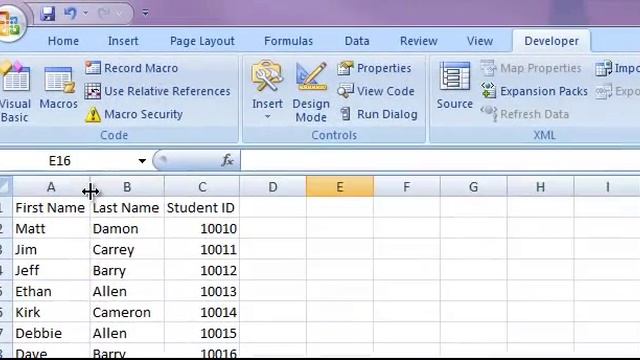
Task: Open the Page Layout tab
Action: point(202,41)
